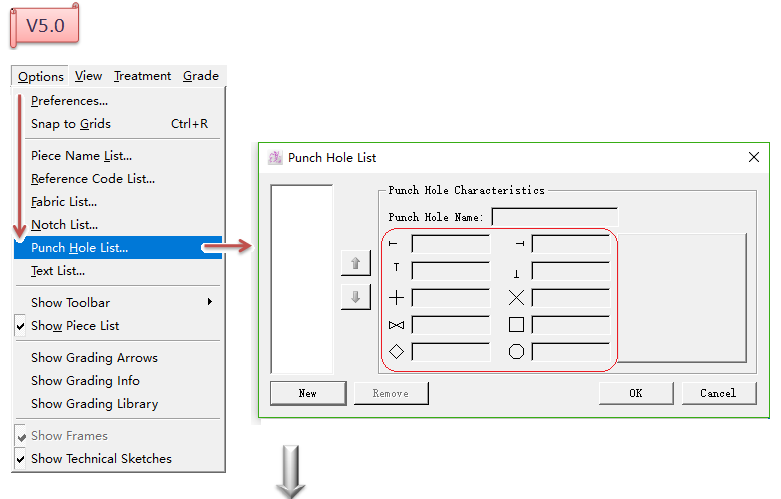Toggle Show Piece List option
The height and width of the screenshot is (499, 781).
coord(75,326)
